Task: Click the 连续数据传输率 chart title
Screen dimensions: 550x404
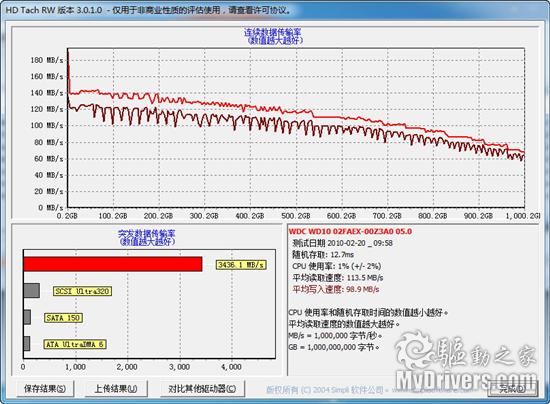Action: (x=272, y=32)
